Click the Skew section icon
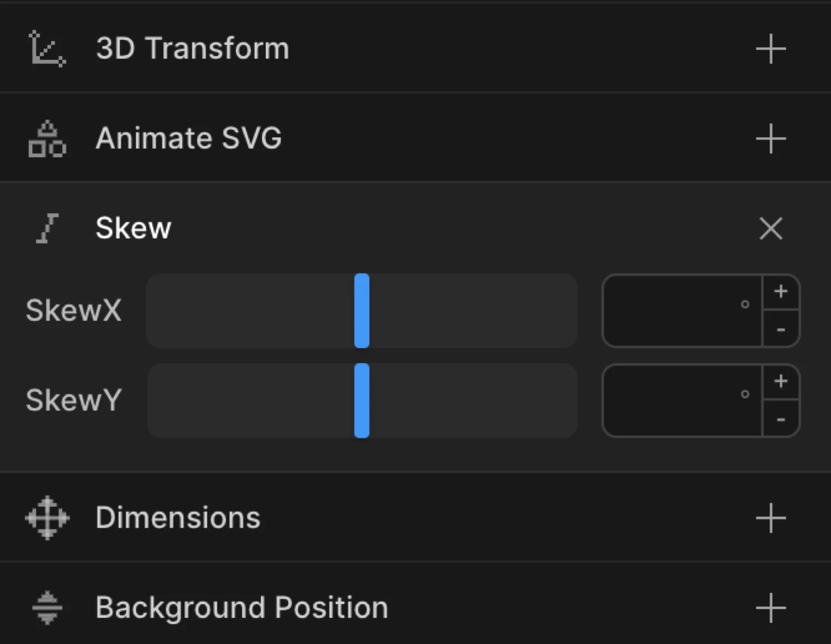 tap(47, 228)
